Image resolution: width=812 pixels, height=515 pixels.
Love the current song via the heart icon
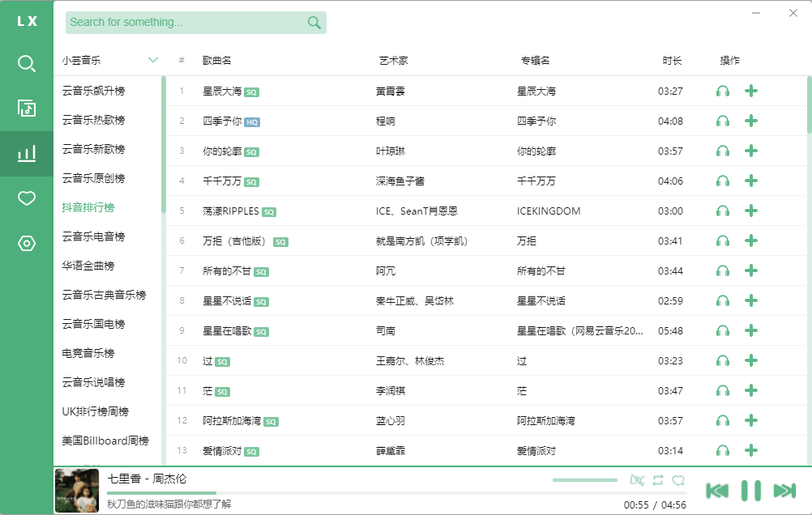click(679, 480)
